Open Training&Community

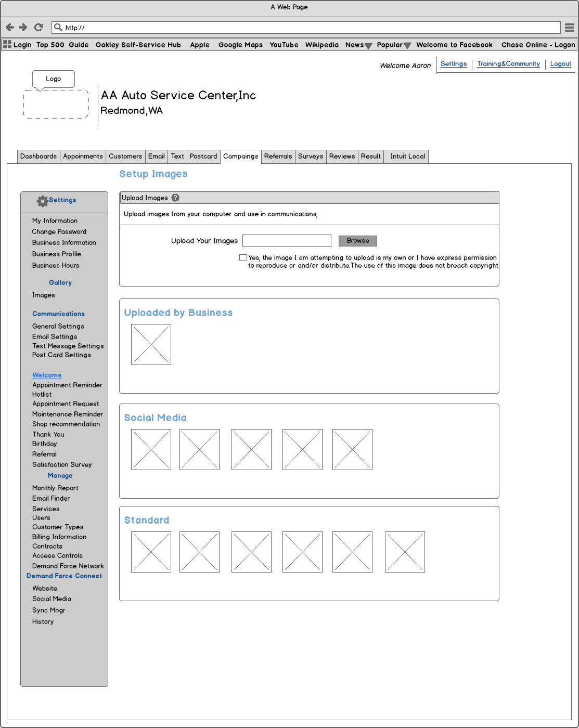click(x=508, y=63)
